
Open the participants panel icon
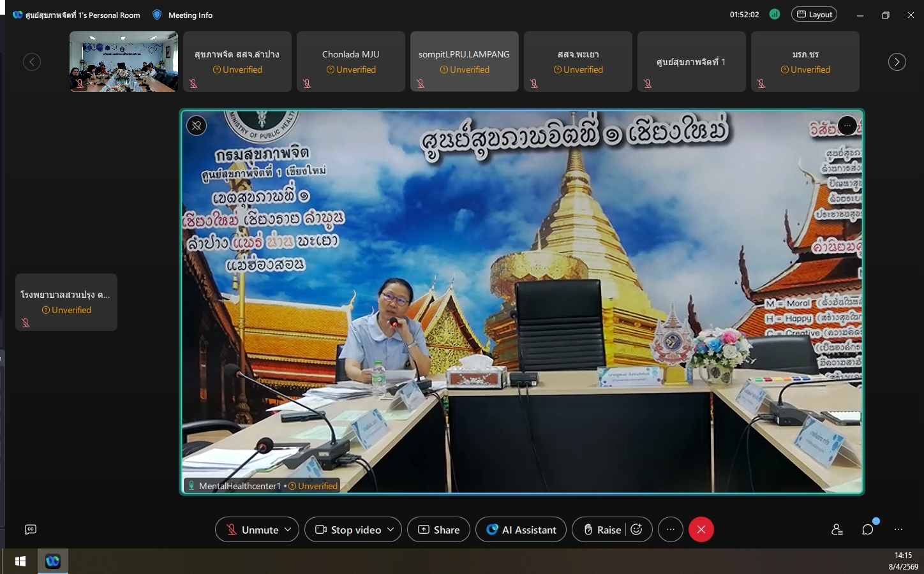click(837, 529)
